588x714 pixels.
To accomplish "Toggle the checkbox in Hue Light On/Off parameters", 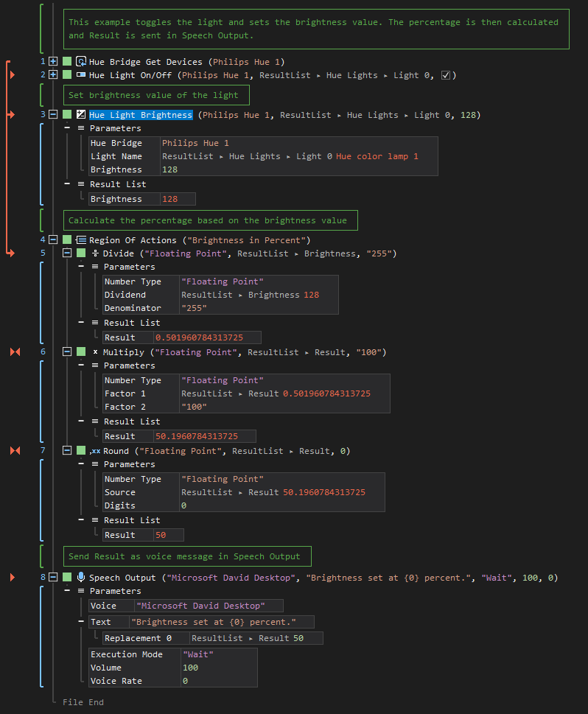I will tap(446, 75).
